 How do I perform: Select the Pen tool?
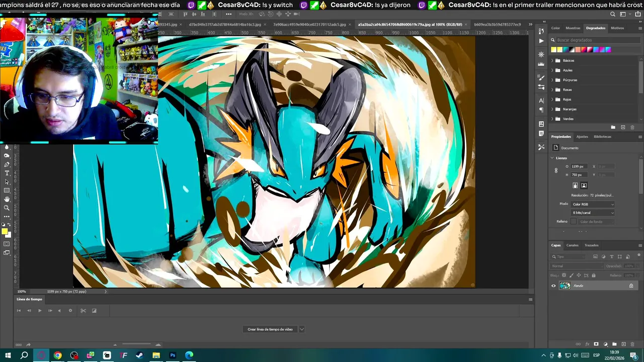click(7, 164)
